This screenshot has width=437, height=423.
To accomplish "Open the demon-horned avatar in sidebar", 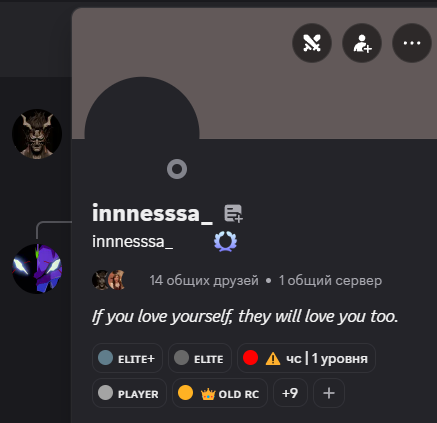I will click(37, 134).
